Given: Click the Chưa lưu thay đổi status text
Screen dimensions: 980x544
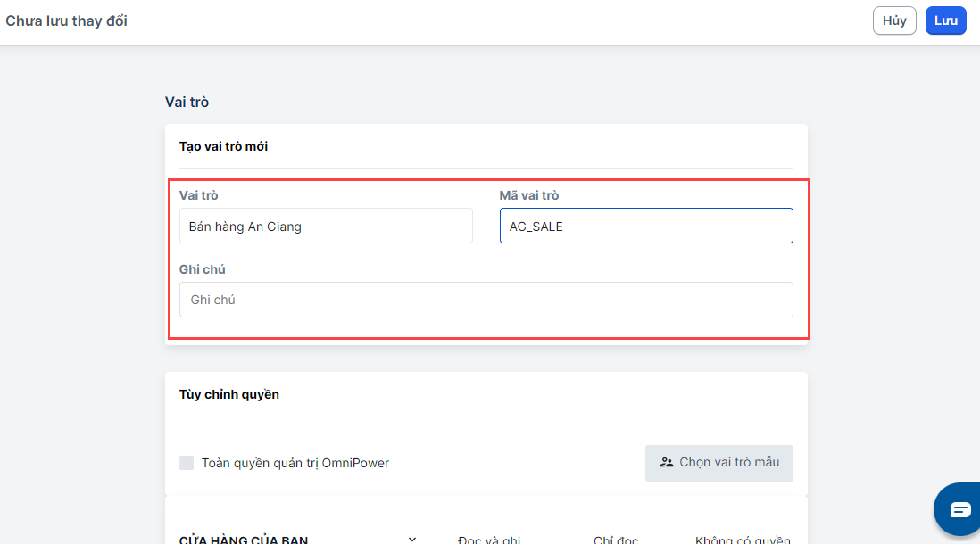Looking at the screenshot, I should (67, 21).
